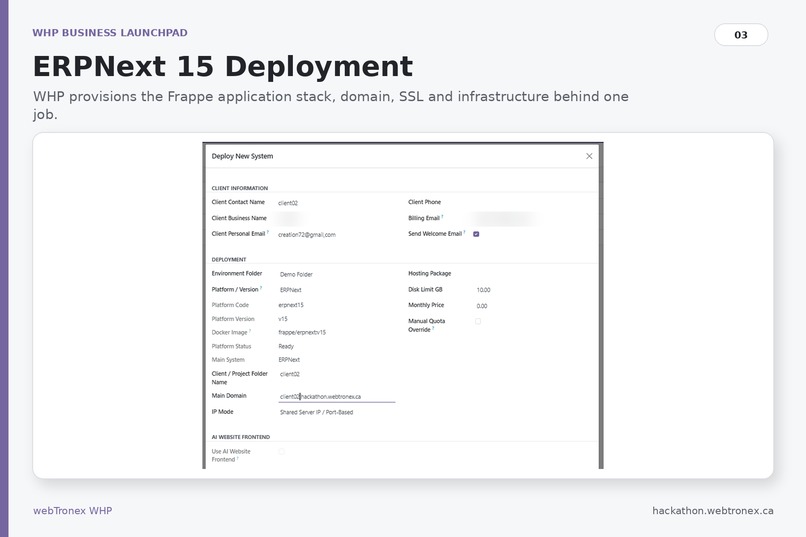Click the help mark beside Platform / Version
This screenshot has width=806, height=537.
(261, 288)
